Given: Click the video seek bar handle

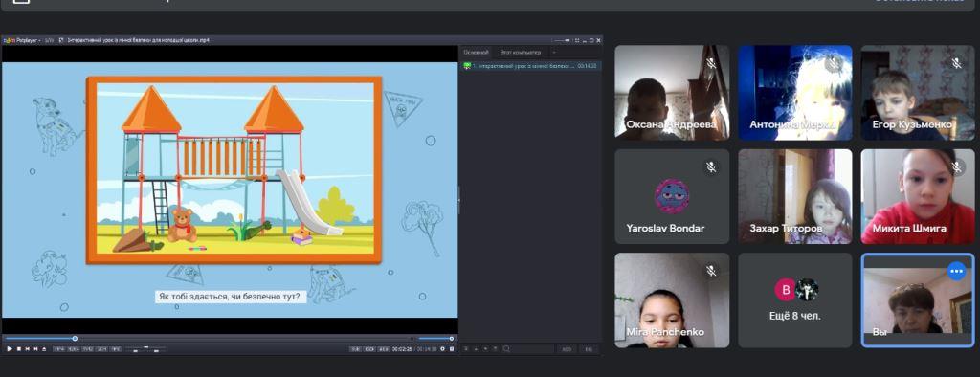Looking at the screenshot, I should pos(75,339).
